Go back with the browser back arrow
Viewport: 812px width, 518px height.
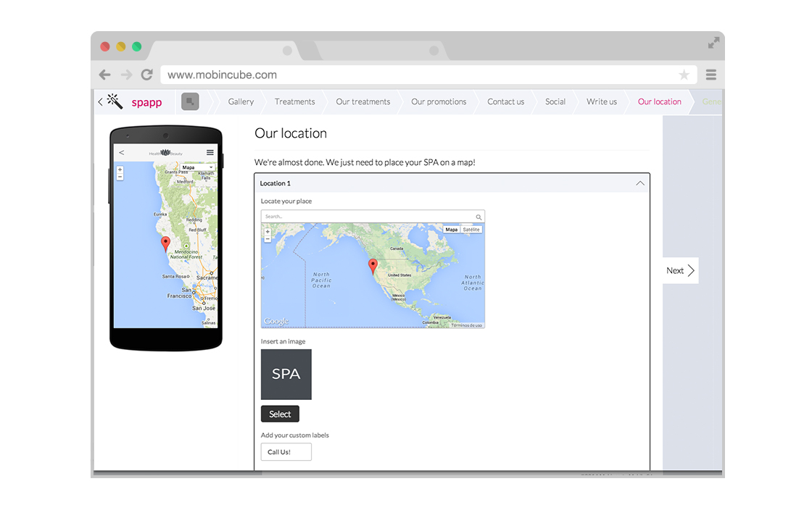[x=104, y=75]
